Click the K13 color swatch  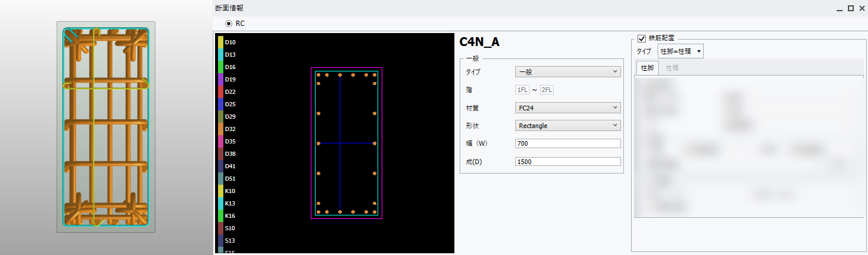pos(220,203)
